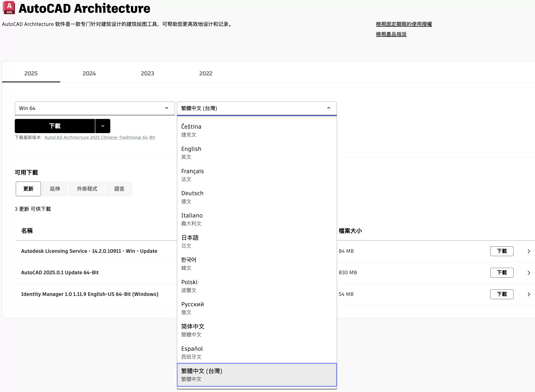Screen dimensions: 535x392
Task: Download the Autodesk Licensing Service update
Action: (x=502, y=251)
